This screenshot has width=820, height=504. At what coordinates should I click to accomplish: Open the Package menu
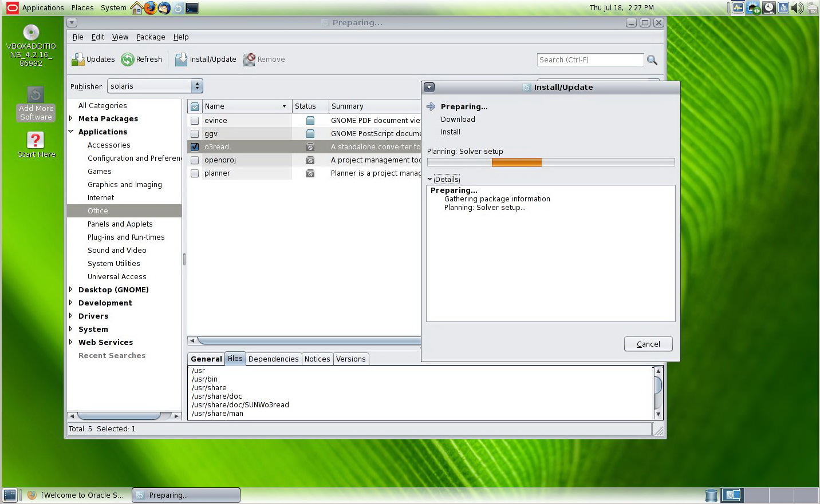click(151, 37)
